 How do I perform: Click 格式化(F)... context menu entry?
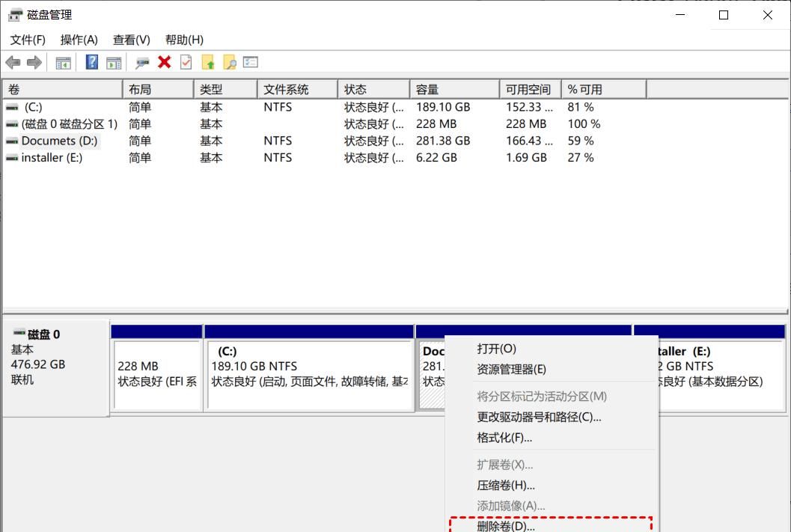pyautogui.click(x=504, y=438)
